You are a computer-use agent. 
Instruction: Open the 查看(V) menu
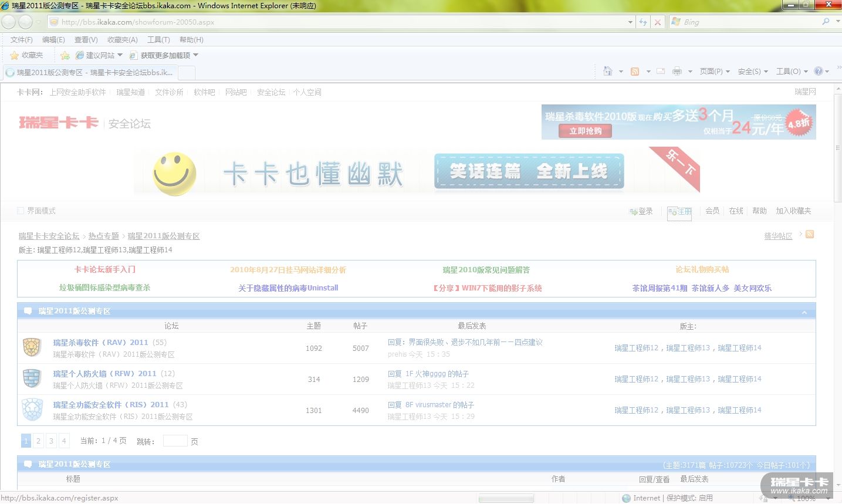[86, 40]
